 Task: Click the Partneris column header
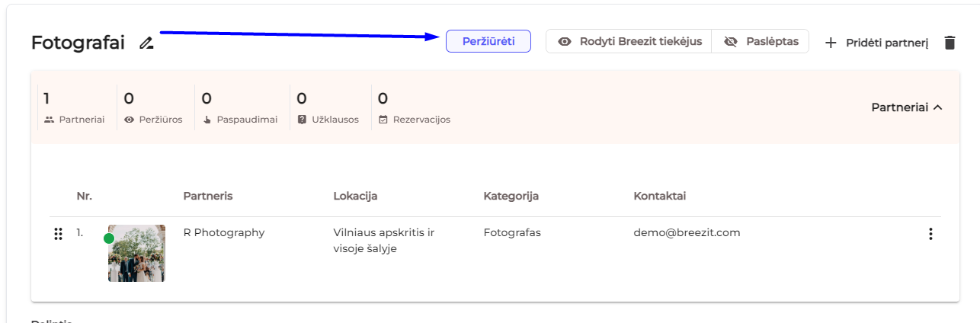(x=208, y=196)
